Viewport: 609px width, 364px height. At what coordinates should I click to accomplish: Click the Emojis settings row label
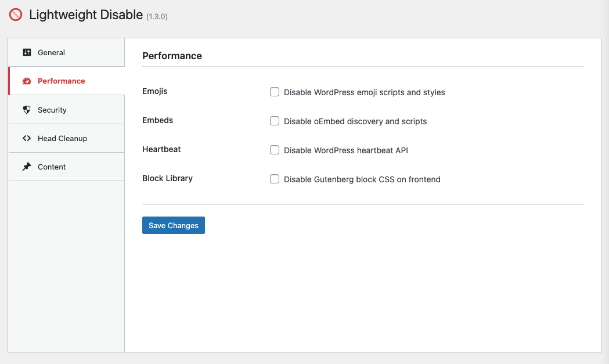154,91
